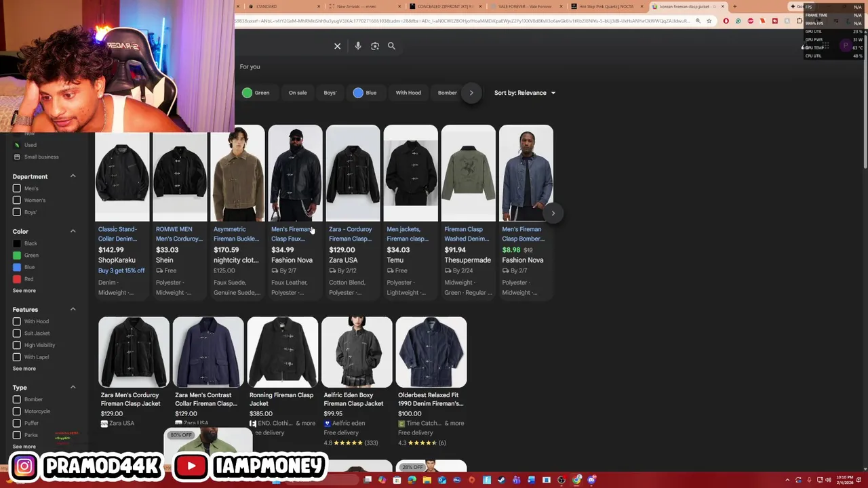Show hidden system tray icons

pos(787,480)
